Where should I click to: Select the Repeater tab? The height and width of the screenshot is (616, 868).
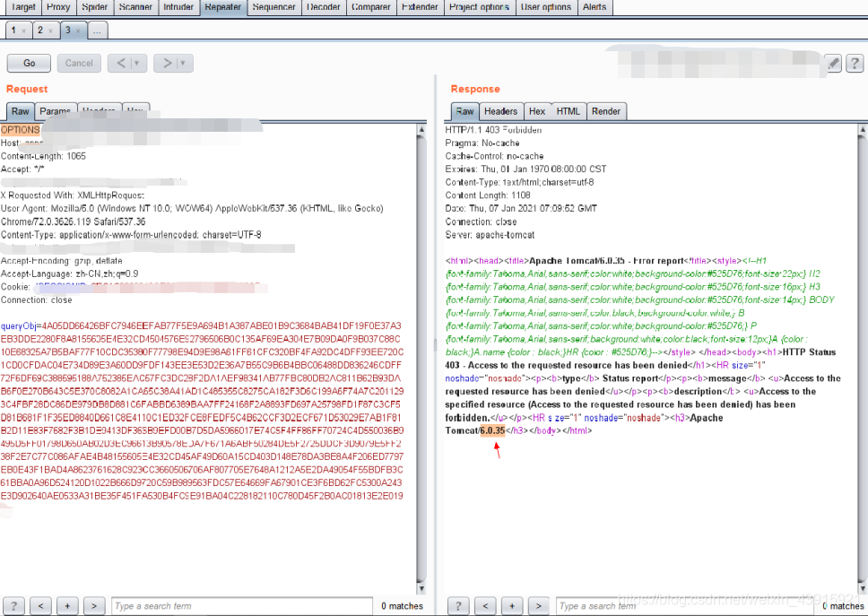pos(222,7)
